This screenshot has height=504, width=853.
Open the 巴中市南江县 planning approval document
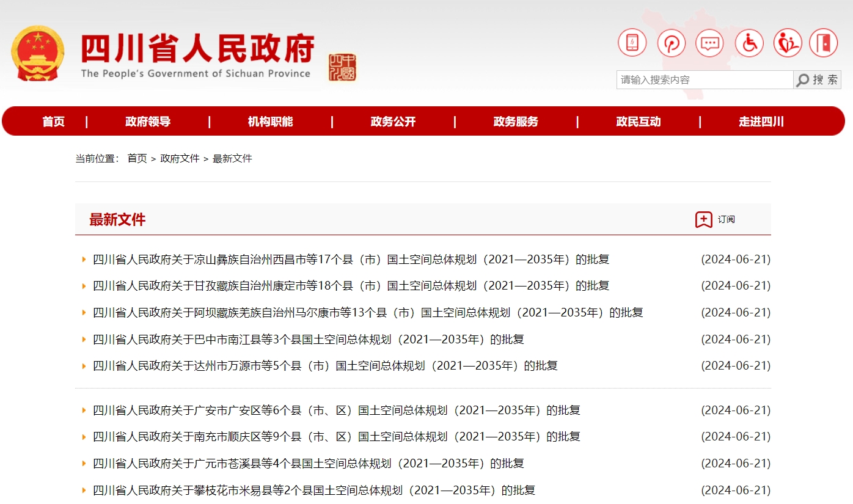click(x=308, y=340)
